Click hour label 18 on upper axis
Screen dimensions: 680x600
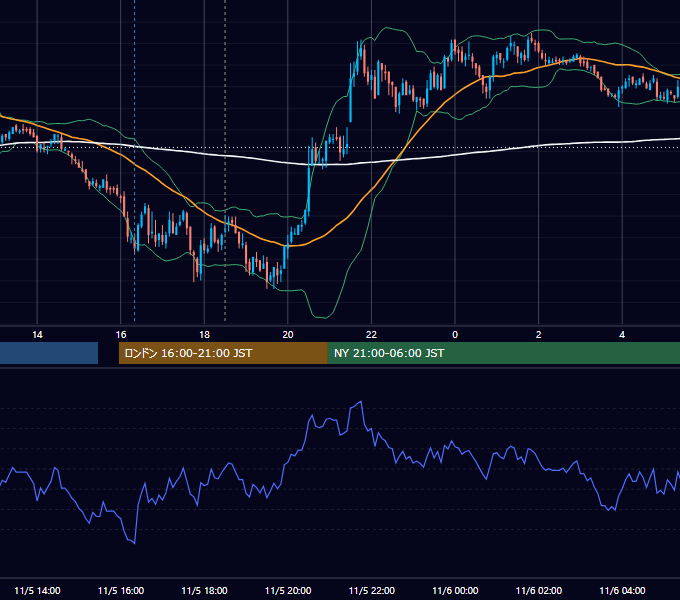point(204,335)
